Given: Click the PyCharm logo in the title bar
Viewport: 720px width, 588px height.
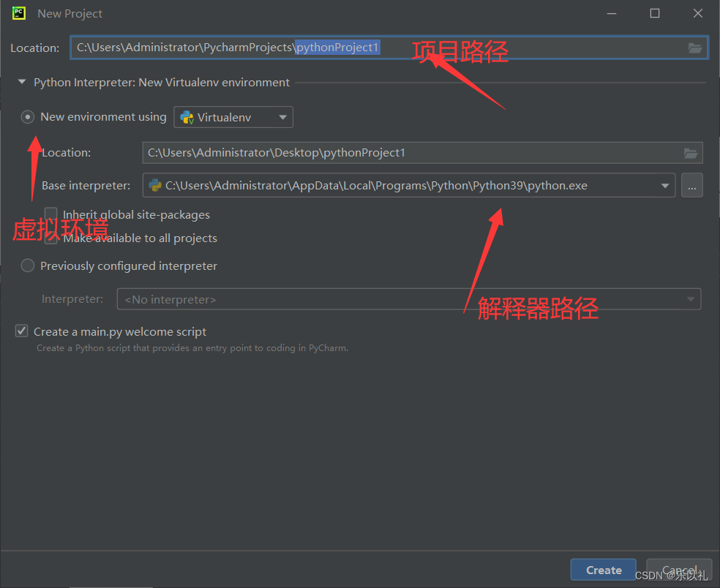Looking at the screenshot, I should 19,13.
